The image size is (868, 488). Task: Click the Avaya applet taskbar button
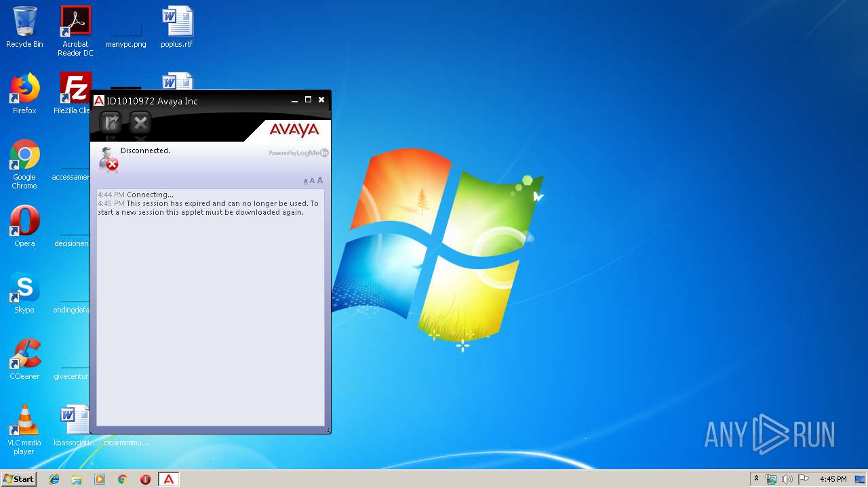pos(168,479)
